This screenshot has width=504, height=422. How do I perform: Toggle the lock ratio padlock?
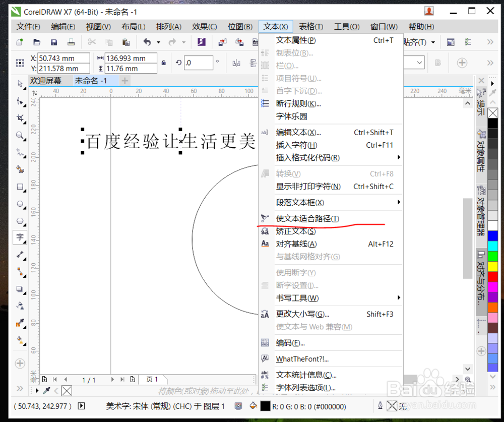(164, 63)
